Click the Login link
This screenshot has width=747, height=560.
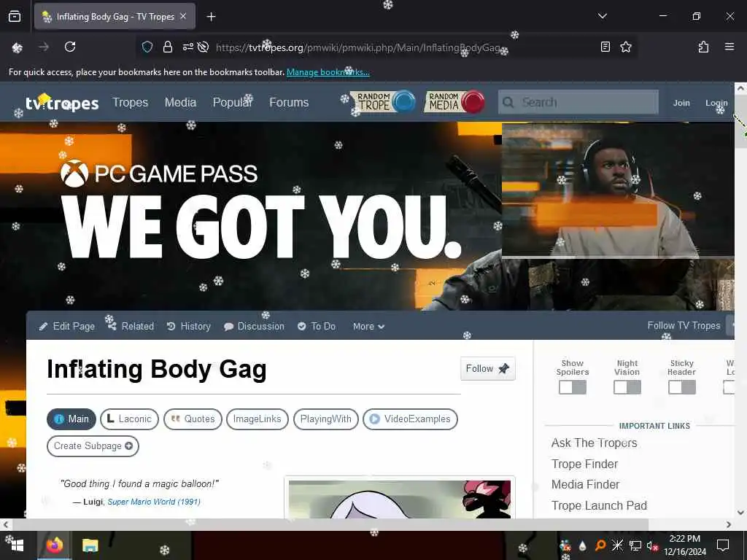[x=716, y=103]
